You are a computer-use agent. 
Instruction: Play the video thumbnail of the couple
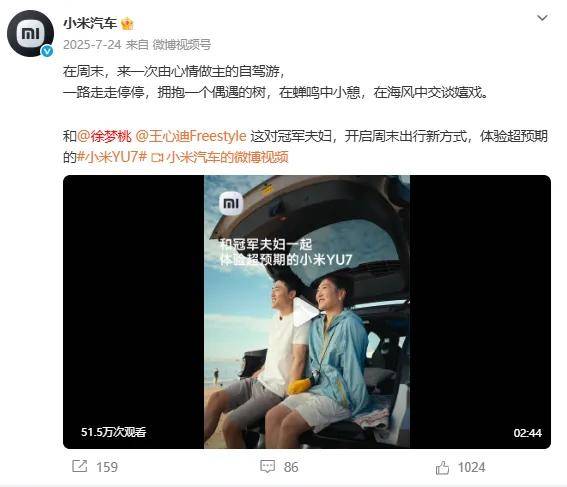(x=307, y=312)
